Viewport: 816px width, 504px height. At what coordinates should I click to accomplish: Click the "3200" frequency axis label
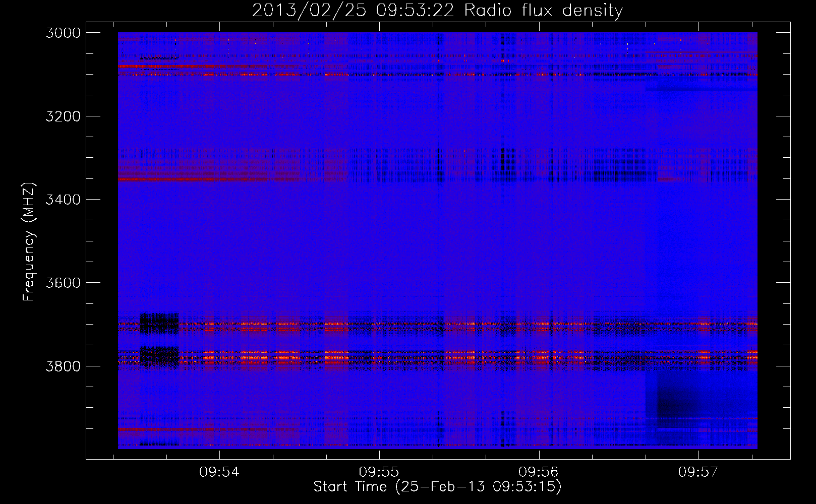(x=63, y=116)
